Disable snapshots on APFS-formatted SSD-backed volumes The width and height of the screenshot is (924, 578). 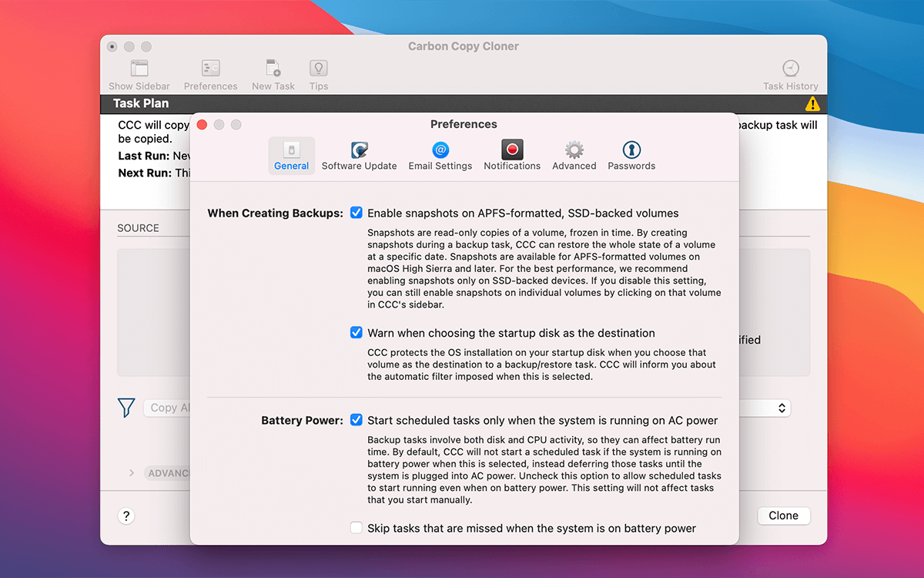point(356,213)
